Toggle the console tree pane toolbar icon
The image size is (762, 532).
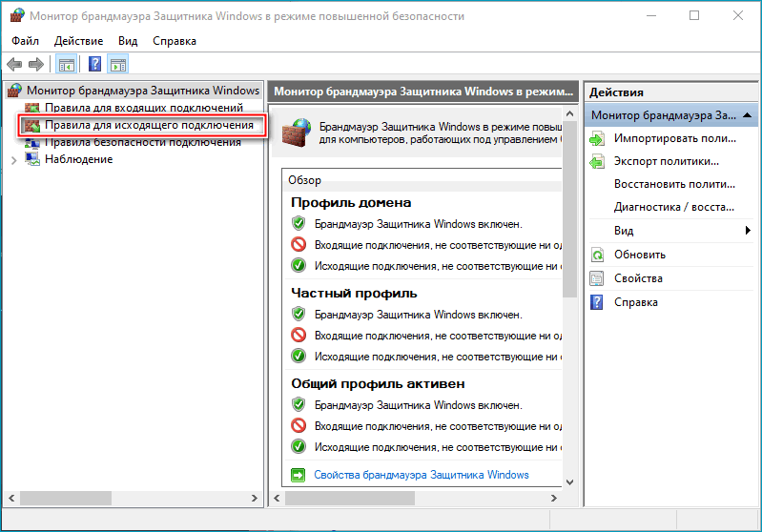click(x=67, y=64)
